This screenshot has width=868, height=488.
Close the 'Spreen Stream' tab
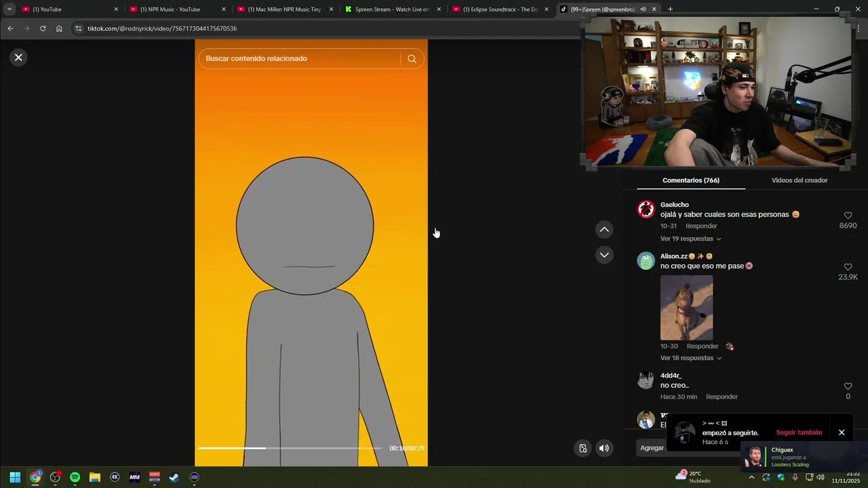point(439,9)
